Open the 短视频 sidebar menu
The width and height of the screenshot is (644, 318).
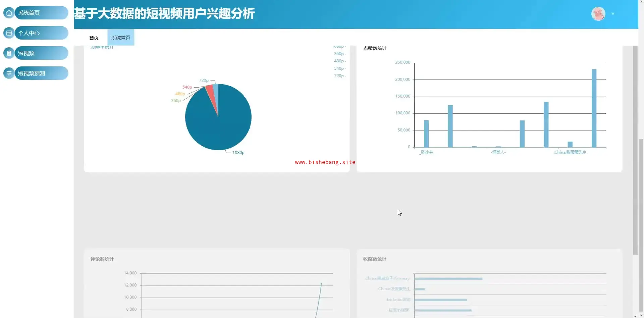click(x=41, y=53)
